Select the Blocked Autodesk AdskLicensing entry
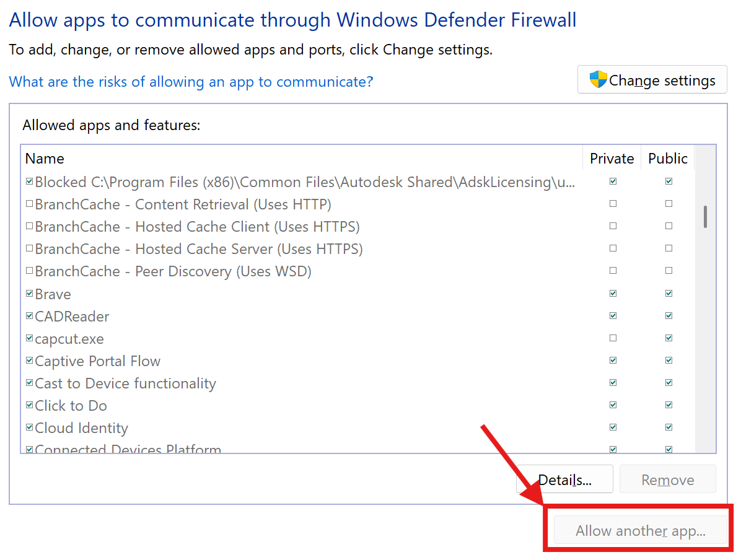 [x=305, y=182]
